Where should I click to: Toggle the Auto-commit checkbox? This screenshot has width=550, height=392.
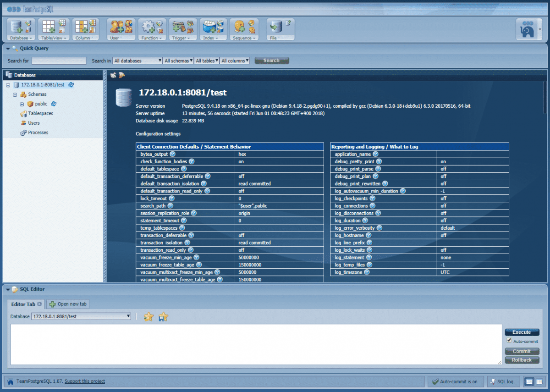click(x=509, y=341)
